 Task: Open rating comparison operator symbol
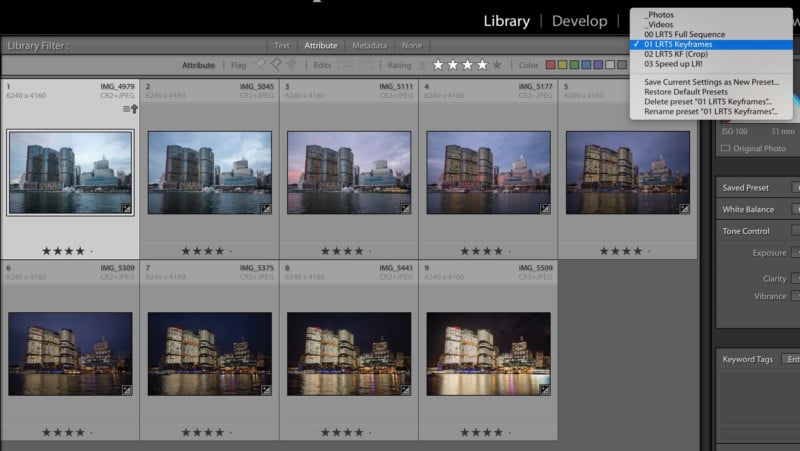[x=422, y=65]
